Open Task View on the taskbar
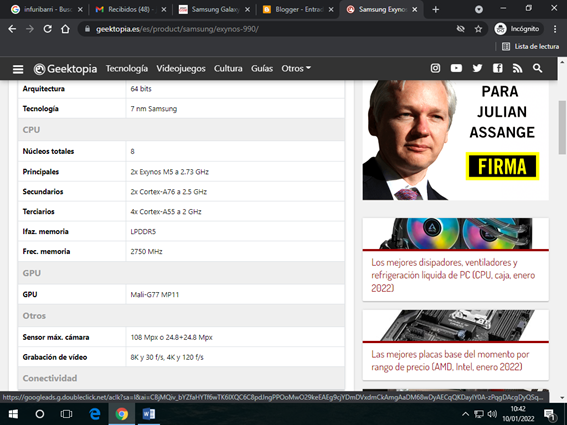The width and height of the screenshot is (567, 425). click(66, 414)
